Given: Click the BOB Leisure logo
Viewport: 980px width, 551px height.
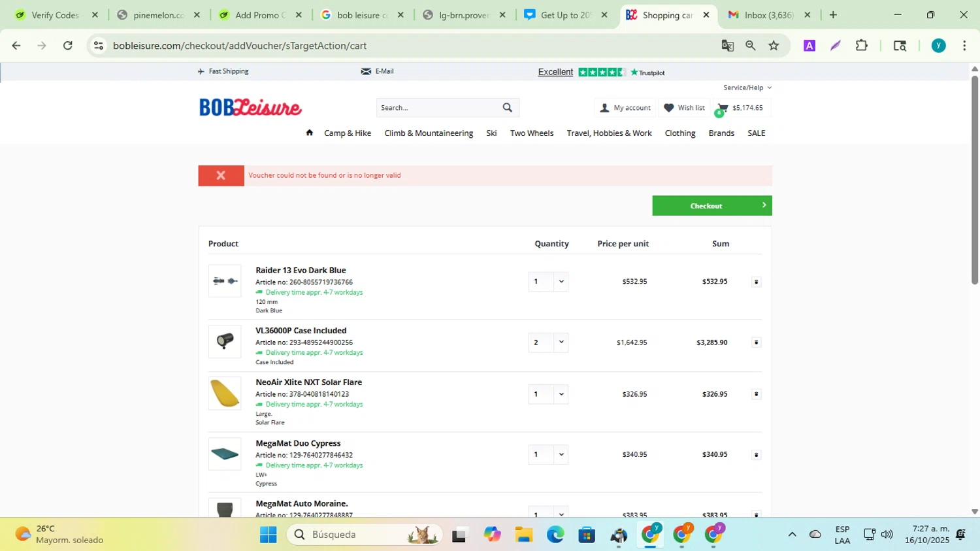Looking at the screenshot, I should pyautogui.click(x=250, y=107).
